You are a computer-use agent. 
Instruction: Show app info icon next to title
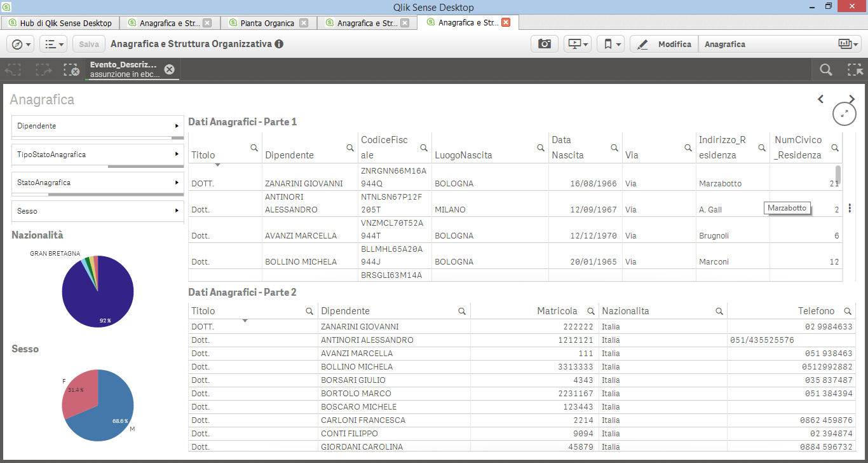click(279, 45)
